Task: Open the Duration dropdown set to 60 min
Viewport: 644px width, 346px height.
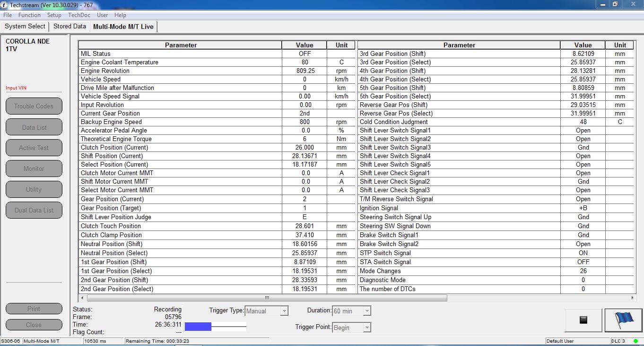Action: click(366, 311)
